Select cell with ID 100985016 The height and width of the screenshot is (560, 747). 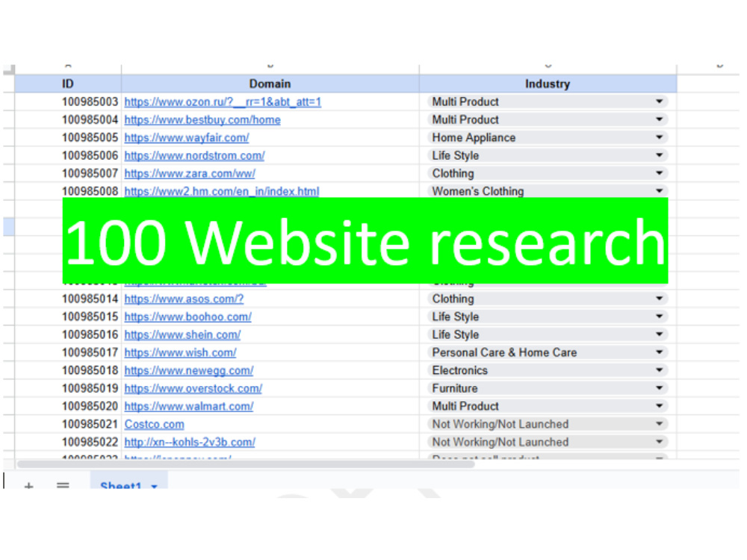68,335
